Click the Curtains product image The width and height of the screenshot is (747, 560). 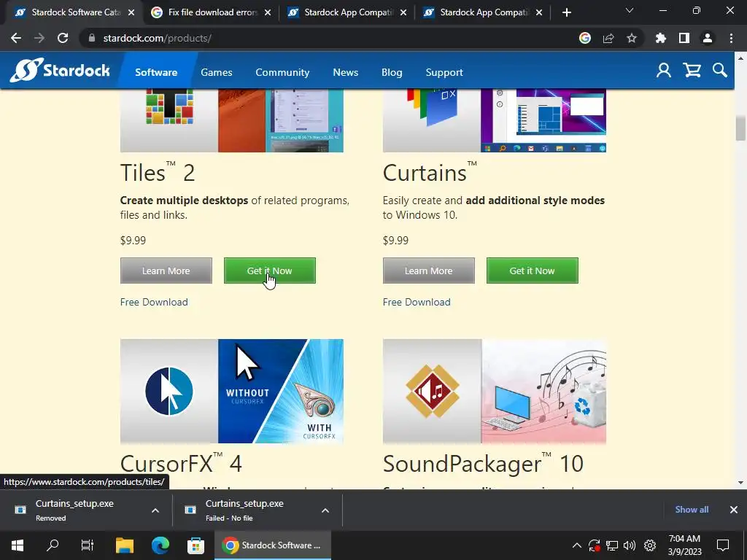[495, 120]
